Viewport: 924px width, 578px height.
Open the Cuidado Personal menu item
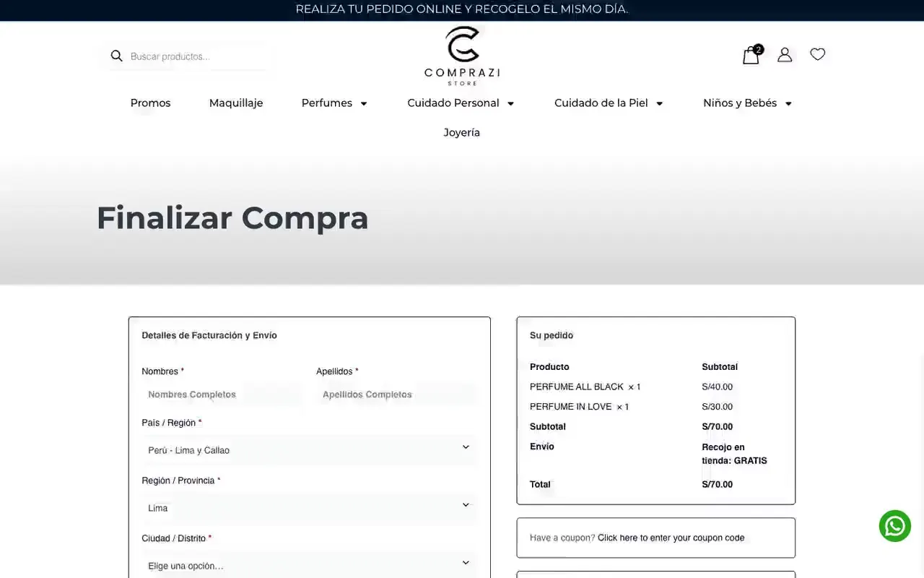click(x=453, y=103)
